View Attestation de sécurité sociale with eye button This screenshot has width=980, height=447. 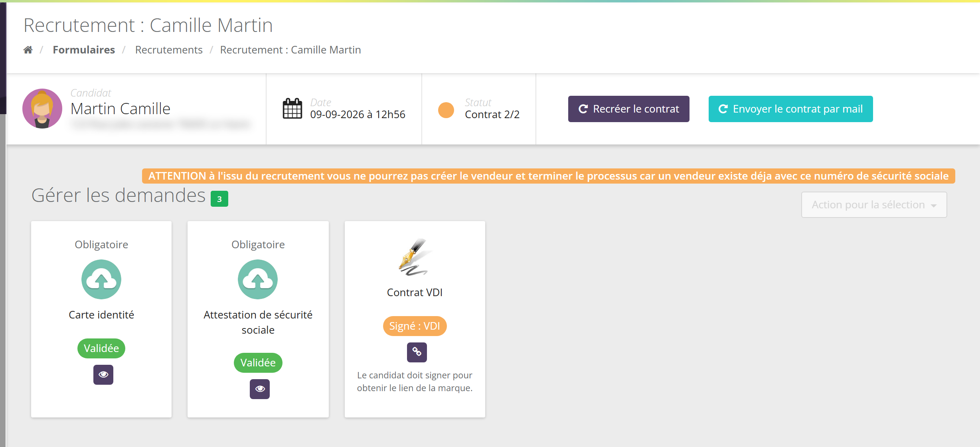[260, 389]
